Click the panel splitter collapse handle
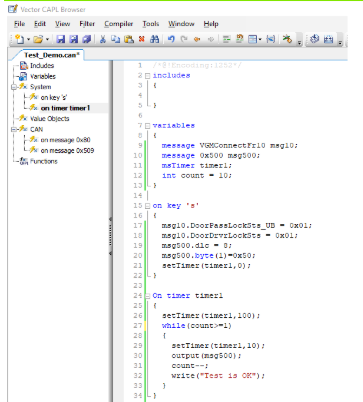 pyautogui.click(x=110, y=236)
